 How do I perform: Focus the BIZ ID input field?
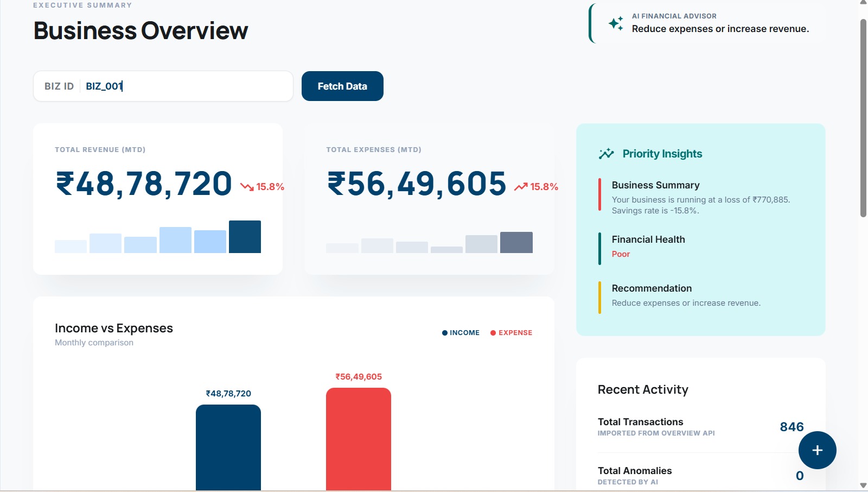(163, 86)
